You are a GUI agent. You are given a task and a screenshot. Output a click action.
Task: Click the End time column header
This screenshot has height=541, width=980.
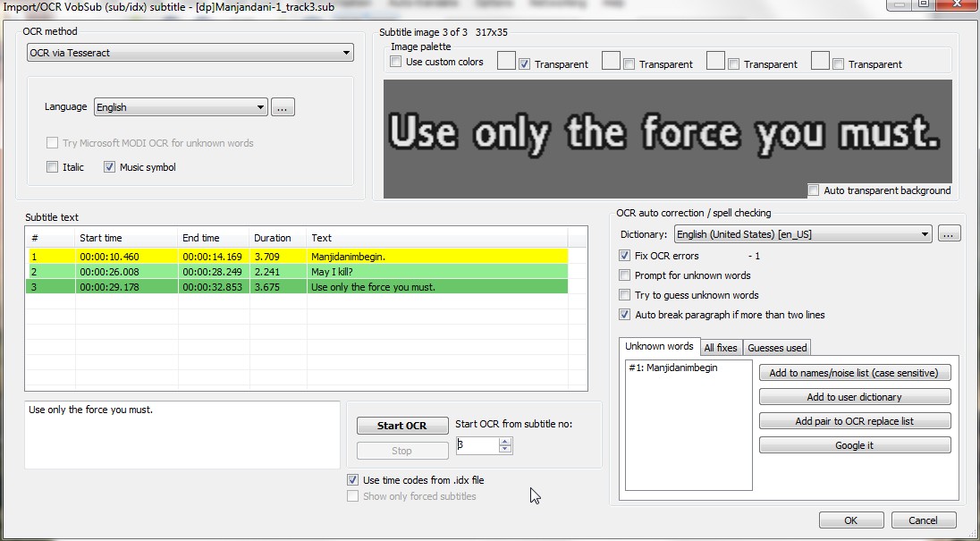pos(213,238)
